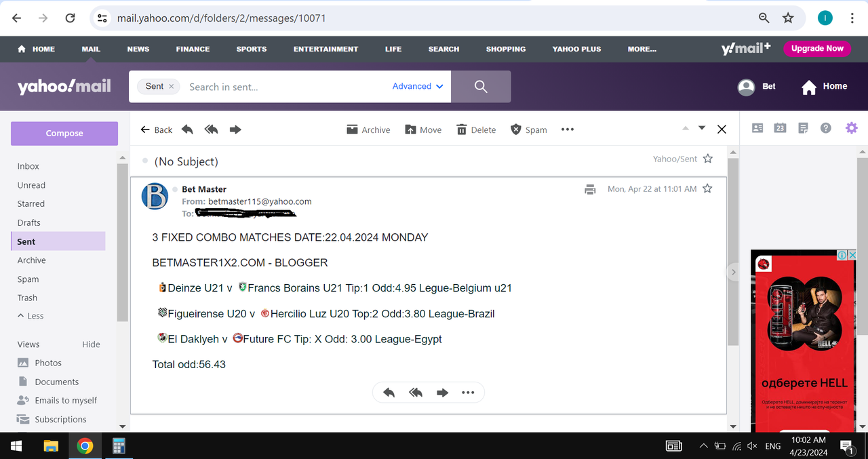Screen dimensions: 868x459
Task: Go to next message down arrow
Action: click(702, 128)
